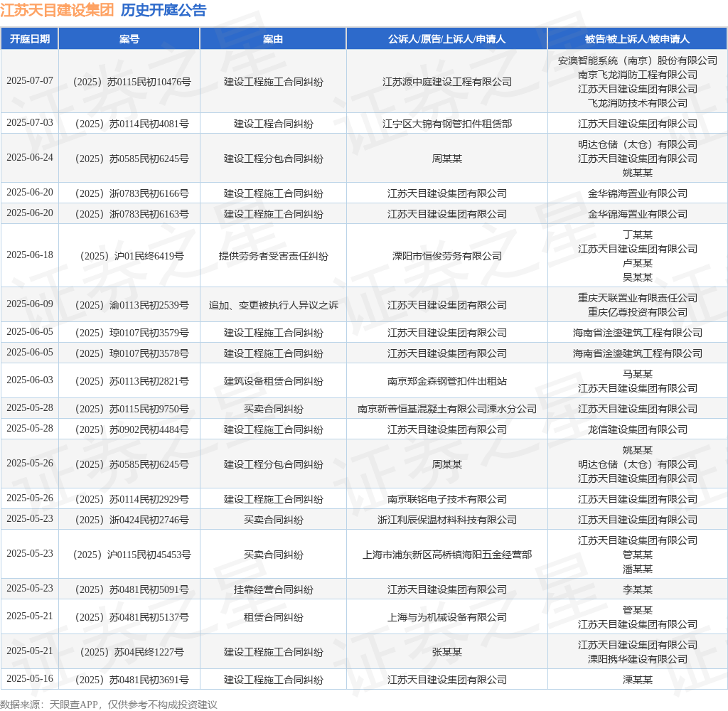Click case number (2025)苏0902民初4484号
This screenshot has height=711, width=728.
click(132, 429)
